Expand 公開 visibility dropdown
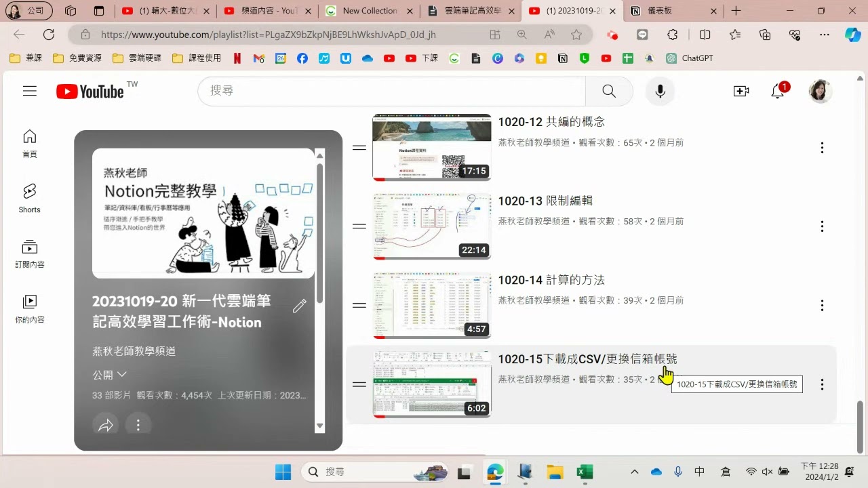 tap(110, 374)
